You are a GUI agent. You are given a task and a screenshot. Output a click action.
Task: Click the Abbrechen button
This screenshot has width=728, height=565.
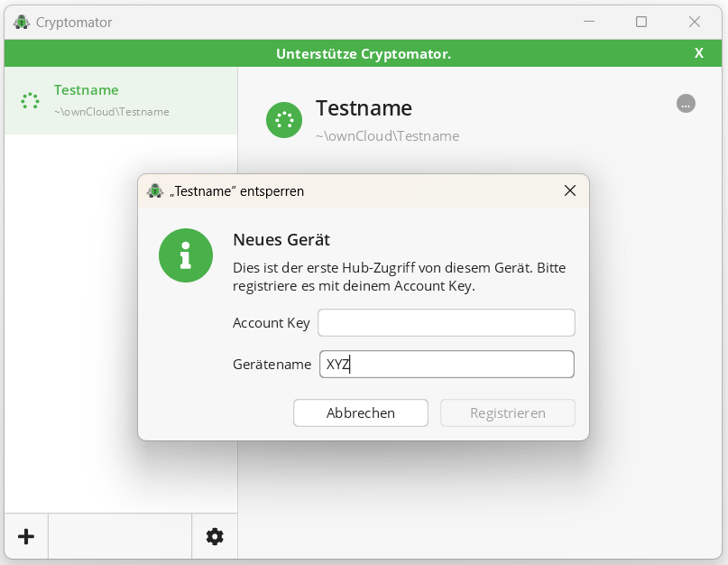(360, 412)
